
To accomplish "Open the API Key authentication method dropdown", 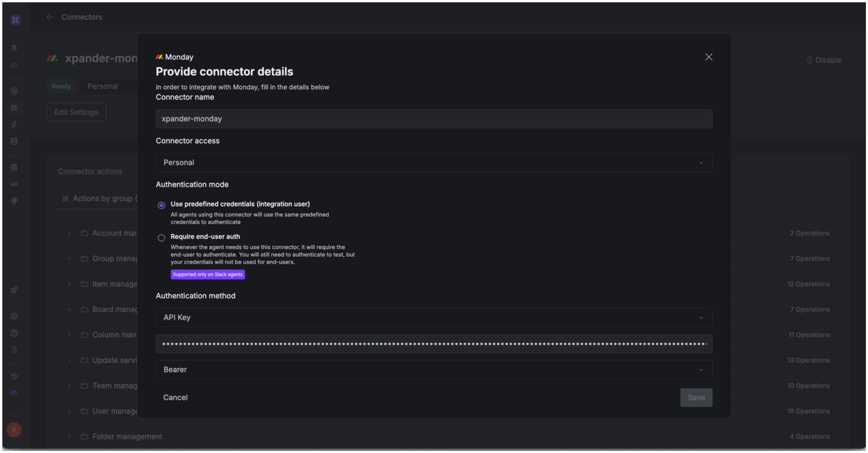I will [x=434, y=317].
